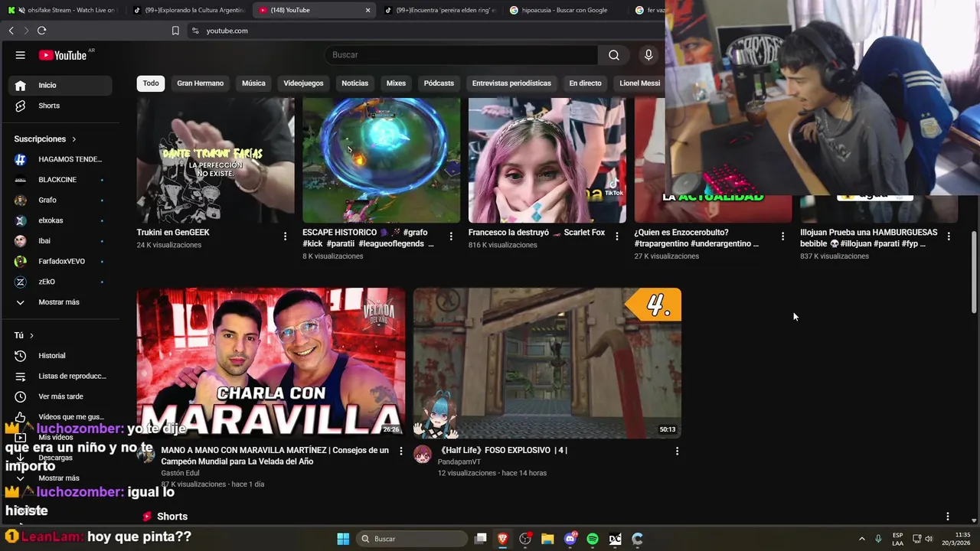
Task: Click in the YouTube Buscar search field
Action: 461,55
